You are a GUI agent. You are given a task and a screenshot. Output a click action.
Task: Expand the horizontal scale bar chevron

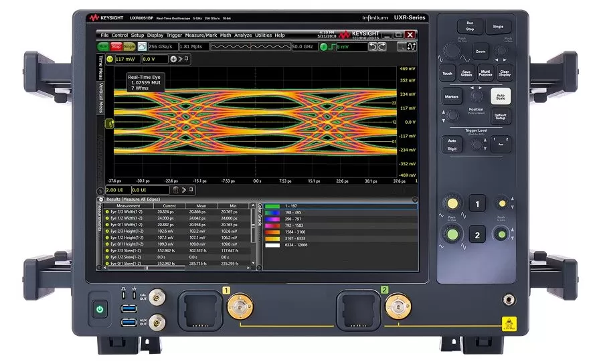[x=184, y=190]
